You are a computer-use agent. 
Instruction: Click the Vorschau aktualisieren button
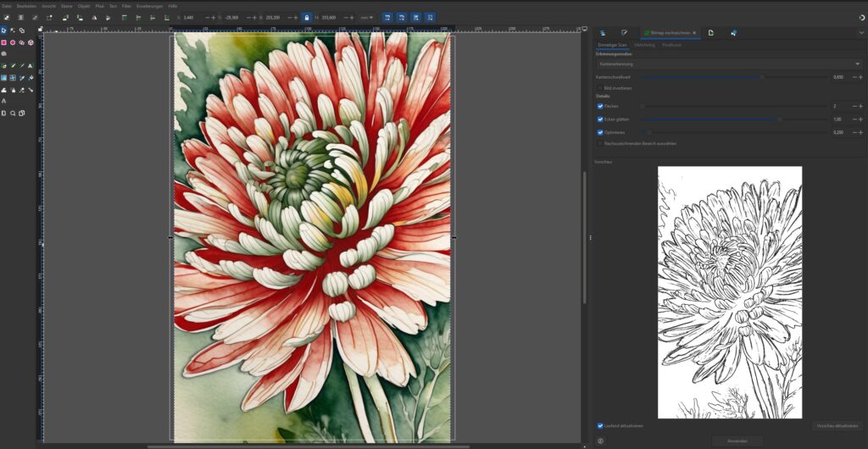[836, 426]
